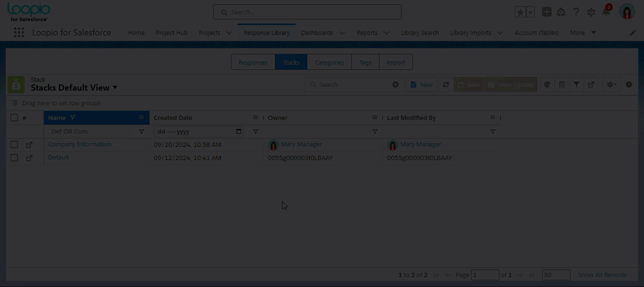The height and width of the screenshot is (287, 644).
Task: Expand the Library Imports nav dropdown chevron
Action: pyautogui.click(x=500, y=33)
